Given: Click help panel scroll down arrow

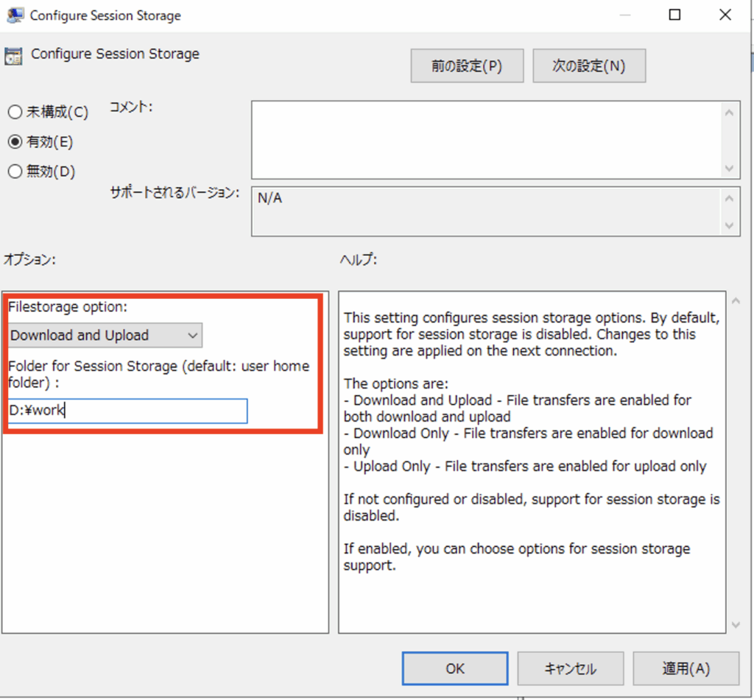Looking at the screenshot, I should (734, 625).
